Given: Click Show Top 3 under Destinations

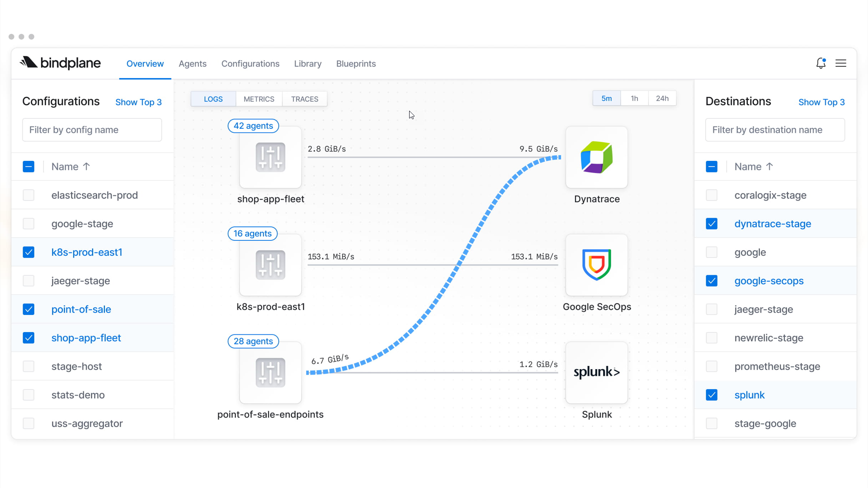Looking at the screenshot, I should pos(821,102).
